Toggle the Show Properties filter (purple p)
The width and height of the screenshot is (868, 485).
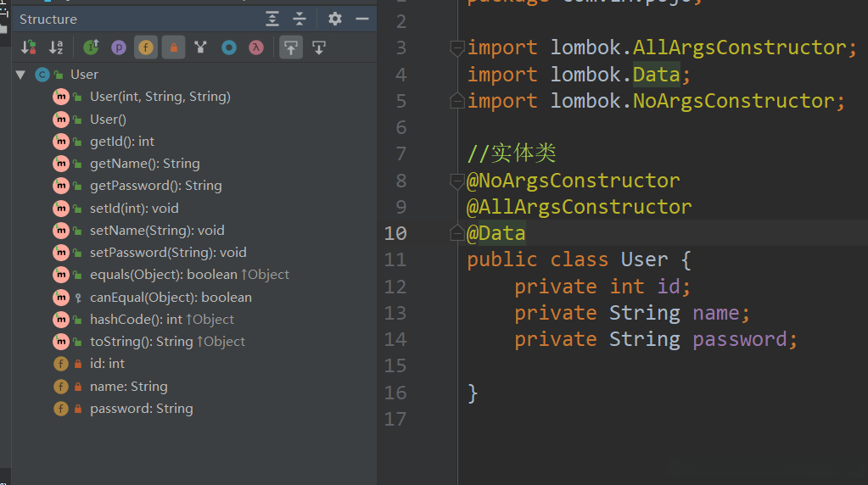[119, 47]
